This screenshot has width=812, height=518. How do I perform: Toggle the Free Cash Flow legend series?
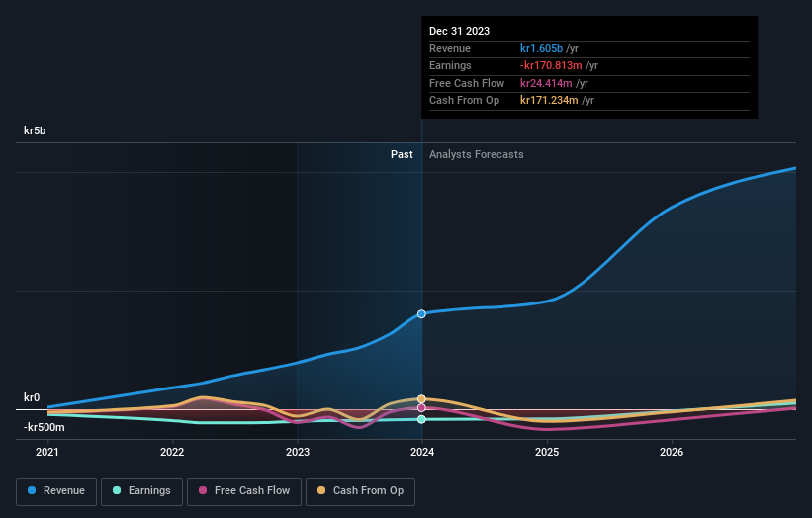coord(244,491)
